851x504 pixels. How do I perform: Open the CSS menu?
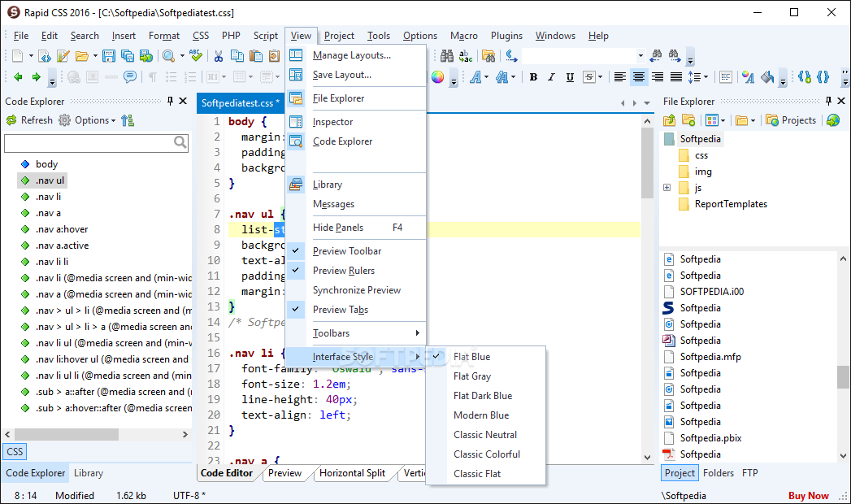(201, 36)
